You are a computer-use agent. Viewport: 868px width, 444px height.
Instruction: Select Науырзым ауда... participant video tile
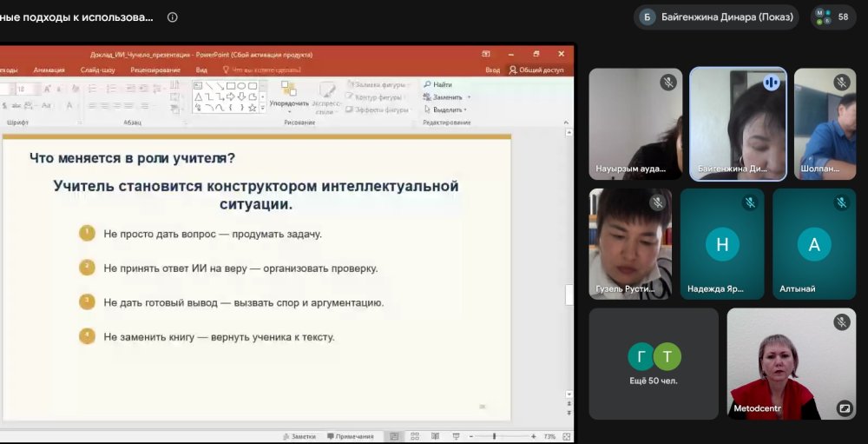click(635, 124)
